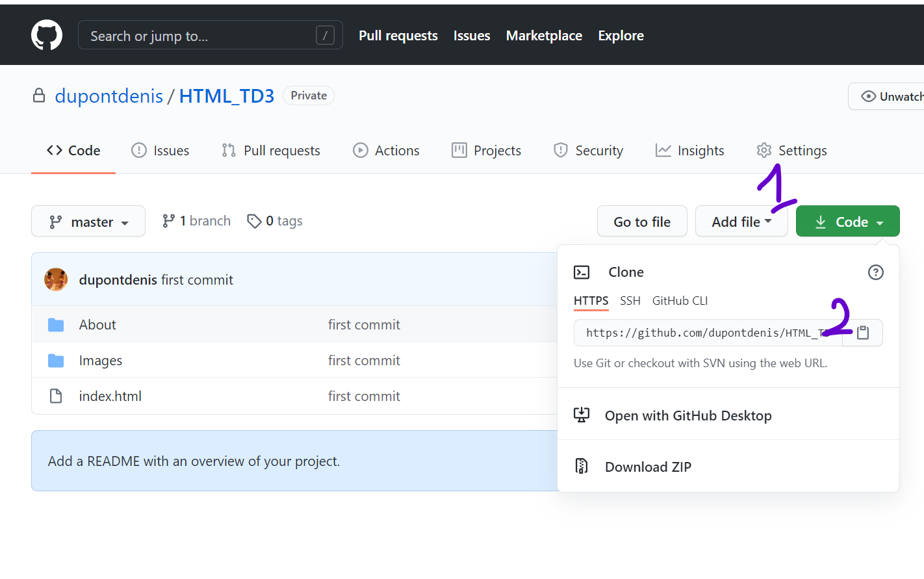Click the Issues tab circle icon

coord(139,150)
